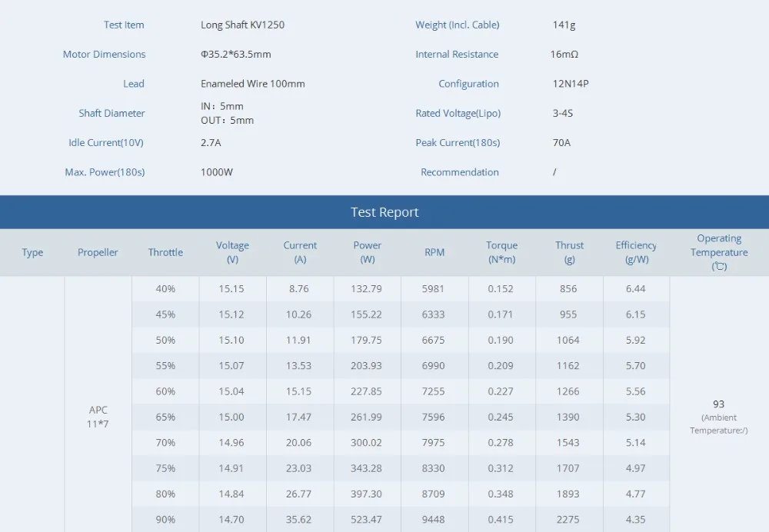The image size is (769, 532).
Task: Select the "Enameled Wire 100mm" lead value
Action: 252,83
